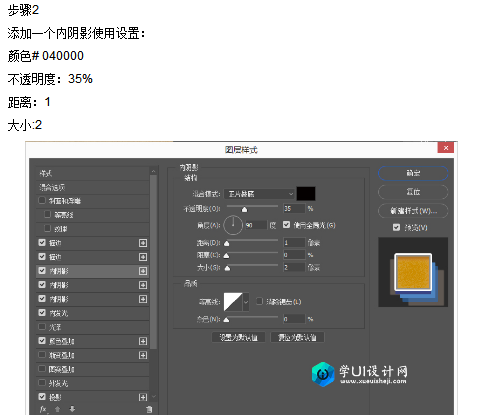Click the move effect down arrow icon

pyautogui.click(x=72, y=409)
